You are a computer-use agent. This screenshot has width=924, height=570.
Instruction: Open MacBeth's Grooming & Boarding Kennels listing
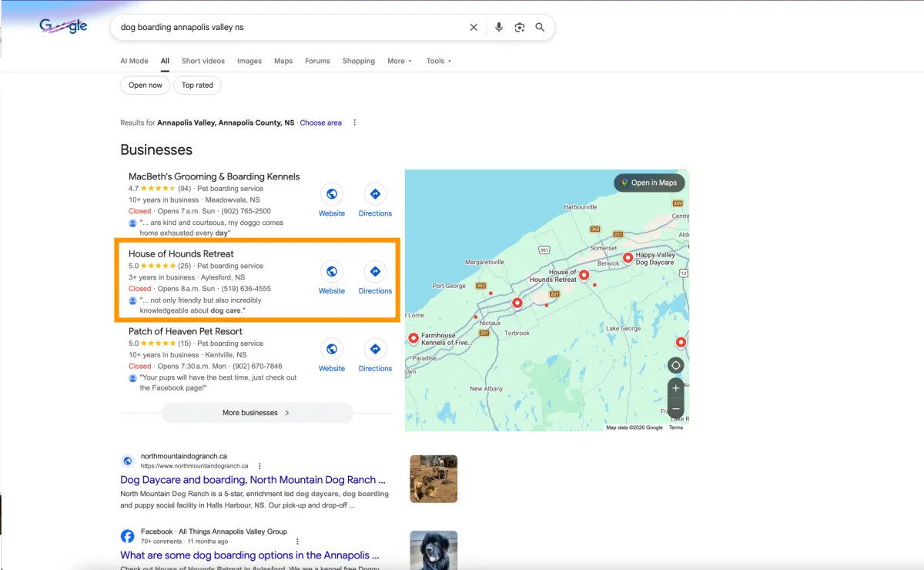[214, 176]
